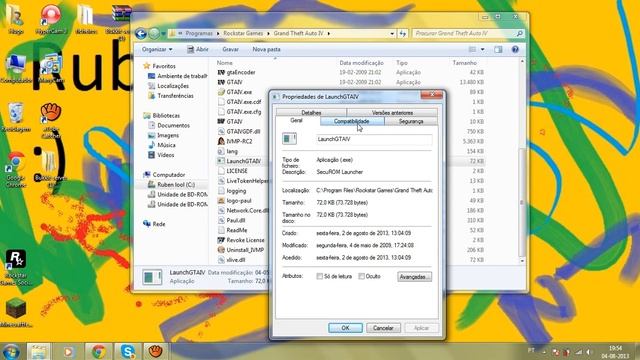Sort by Tamanho column header
Image resolution: width=640 pixels, height=360 pixels.
464,63
